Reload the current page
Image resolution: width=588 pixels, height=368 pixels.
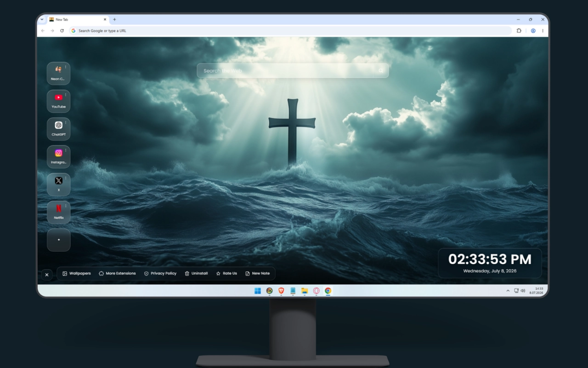[62, 31]
